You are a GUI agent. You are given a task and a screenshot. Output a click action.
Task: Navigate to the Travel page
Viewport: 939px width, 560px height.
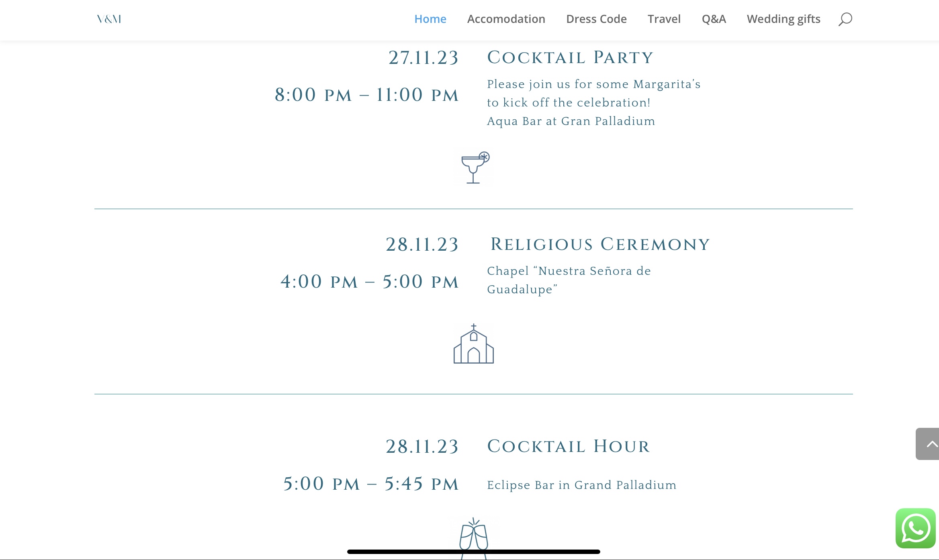point(664,19)
